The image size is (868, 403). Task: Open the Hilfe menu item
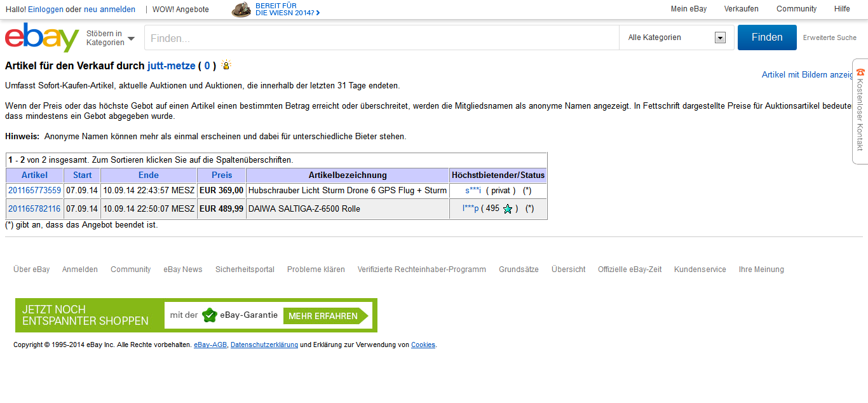[842, 9]
